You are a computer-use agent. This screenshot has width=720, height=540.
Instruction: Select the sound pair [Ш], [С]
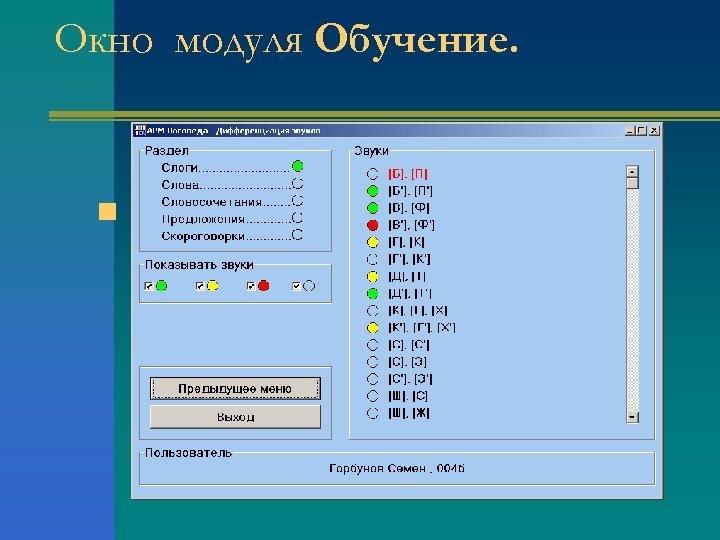tap(408, 396)
